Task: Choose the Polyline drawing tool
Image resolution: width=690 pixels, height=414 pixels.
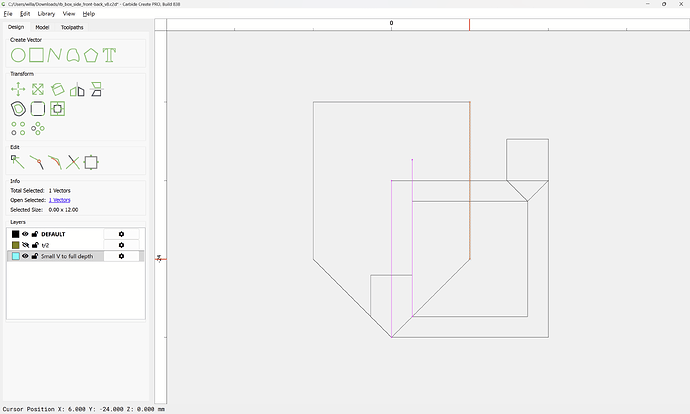Action: pyautogui.click(x=54, y=55)
